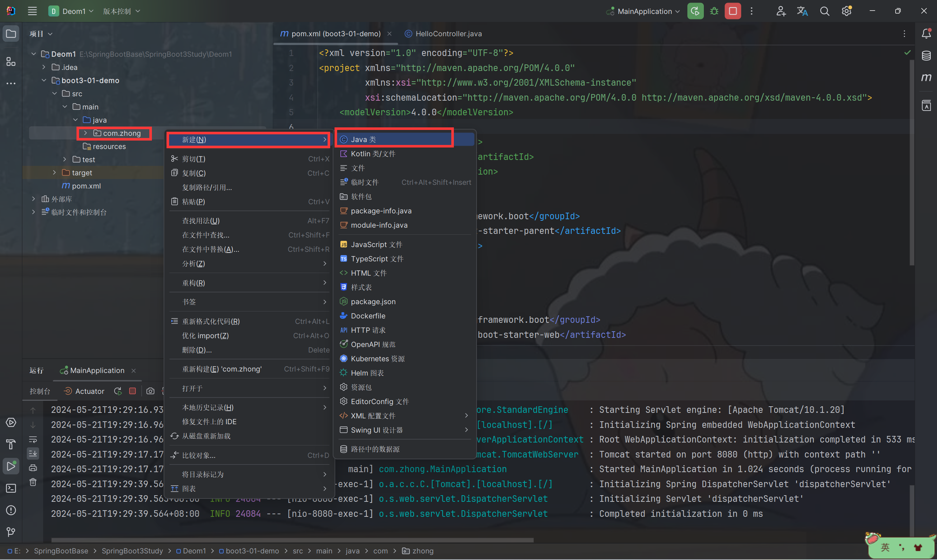Switch to HelloController.java tab

(443, 34)
